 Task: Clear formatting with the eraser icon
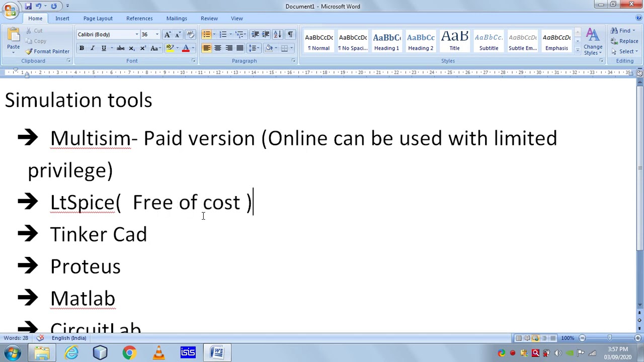pyautogui.click(x=190, y=34)
